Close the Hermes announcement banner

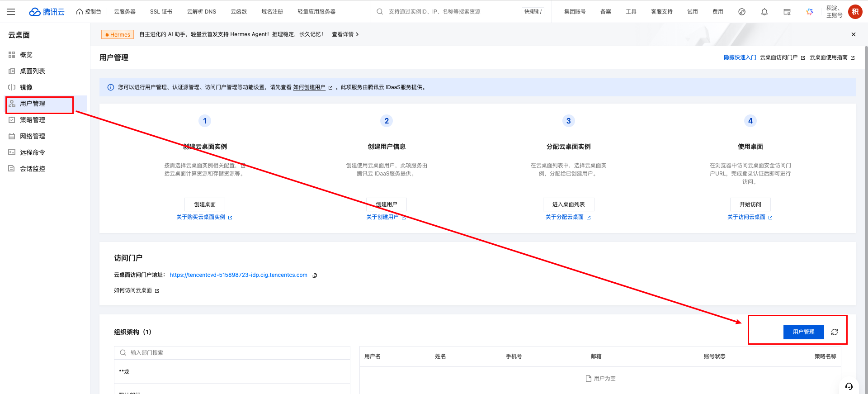854,34
